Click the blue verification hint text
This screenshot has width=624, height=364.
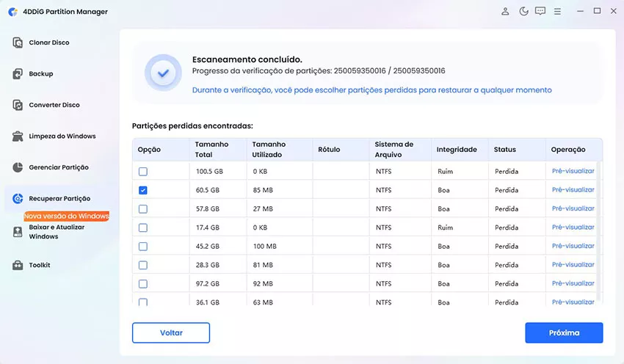coord(371,90)
